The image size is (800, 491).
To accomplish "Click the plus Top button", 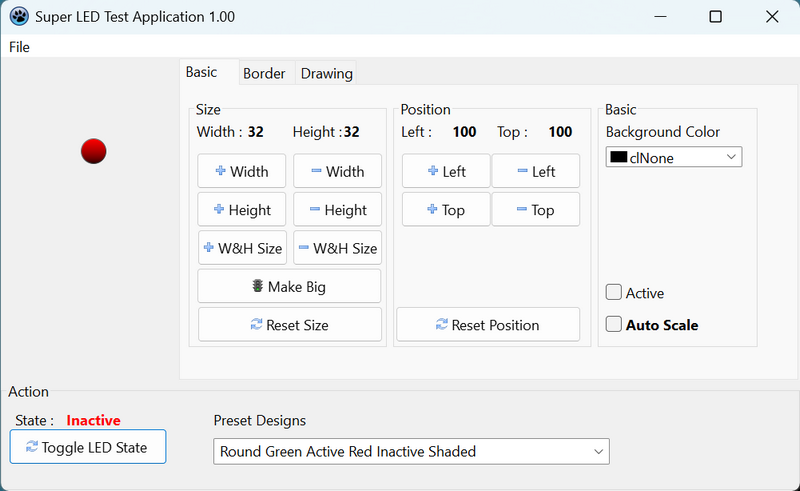I will [446, 209].
